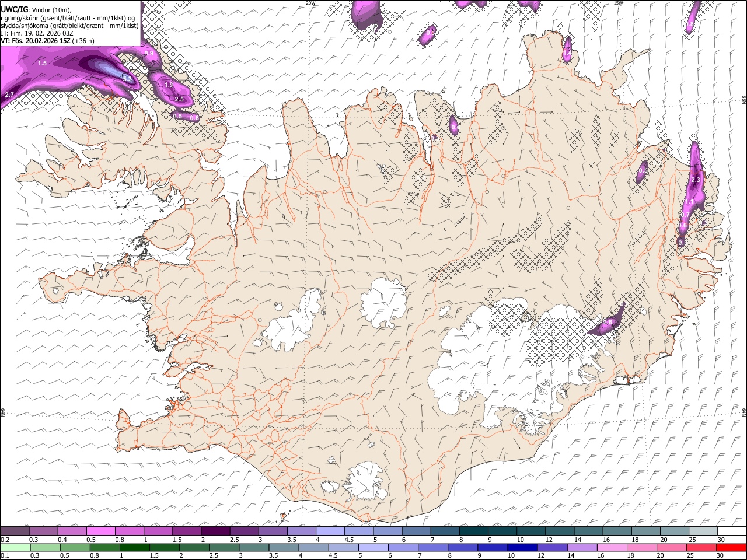Click the 'slydda/snjókoma' legend description line
The image size is (747, 560).
coord(69,26)
